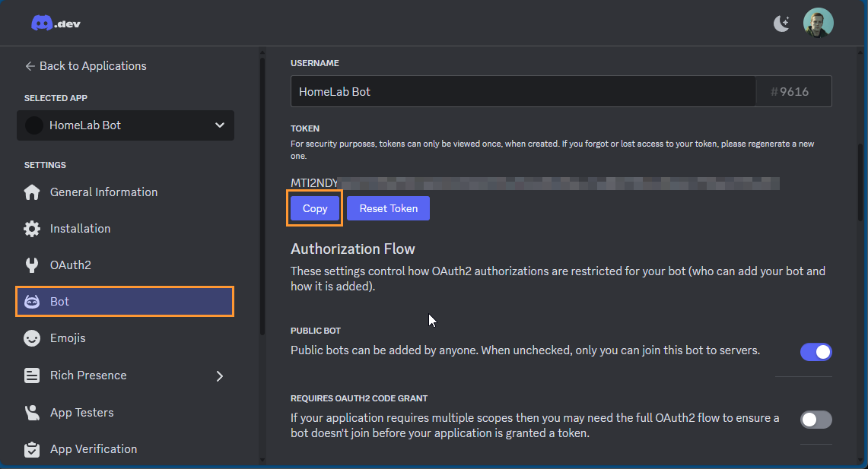Copy the bot token
The width and height of the screenshot is (868, 469).
pos(315,208)
